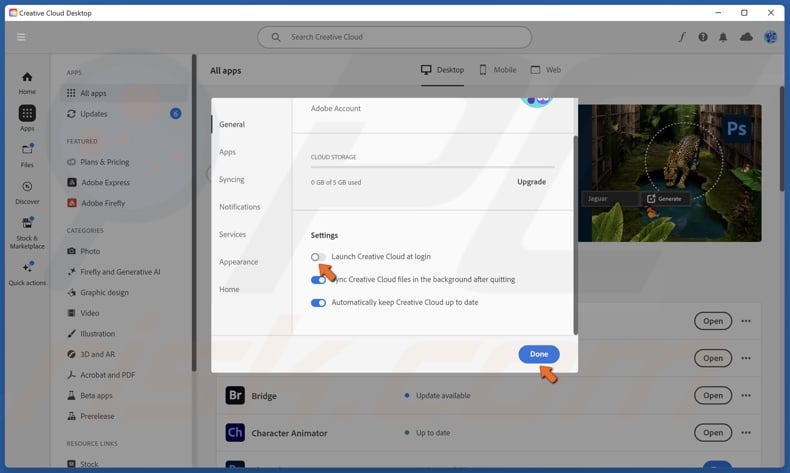Screen dimensions: 790x473
Task: Enable Launch Creative Cloud at login toggle
Action: point(318,257)
